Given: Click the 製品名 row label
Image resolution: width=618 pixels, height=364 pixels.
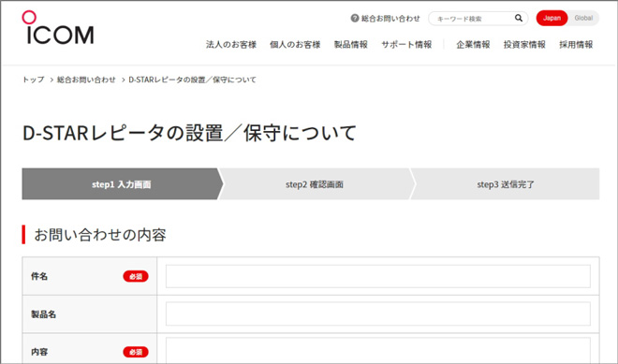Looking at the screenshot, I should (x=43, y=314).
